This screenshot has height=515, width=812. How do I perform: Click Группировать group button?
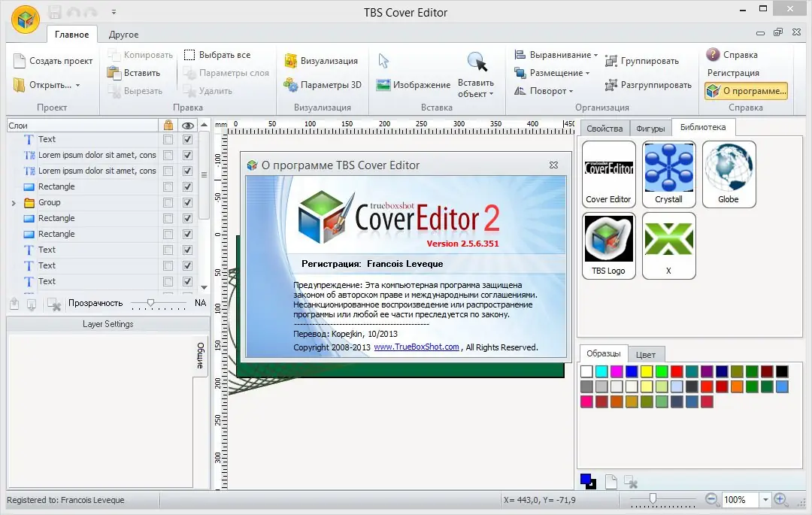[x=642, y=61]
